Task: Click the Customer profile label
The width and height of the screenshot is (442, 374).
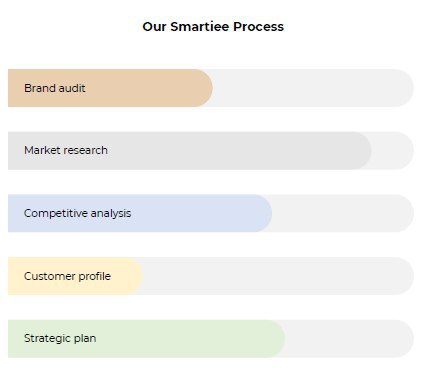Action: [67, 276]
